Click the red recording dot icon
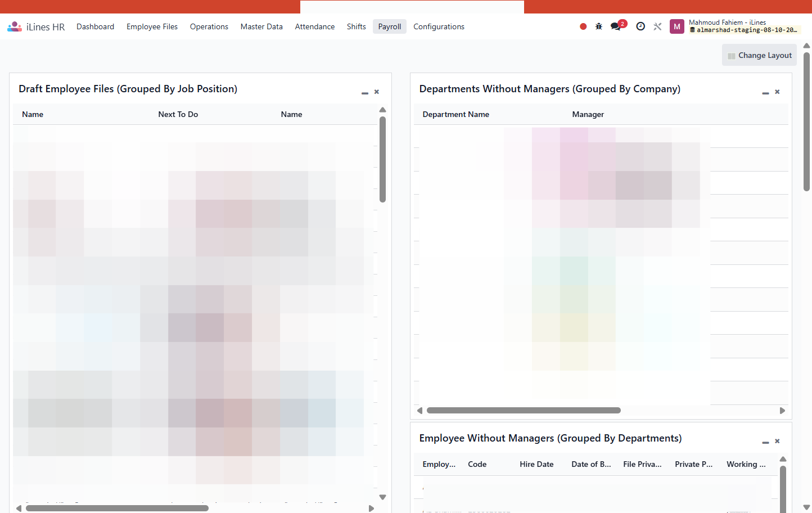This screenshot has height=513, width=812. click(583, 26)
